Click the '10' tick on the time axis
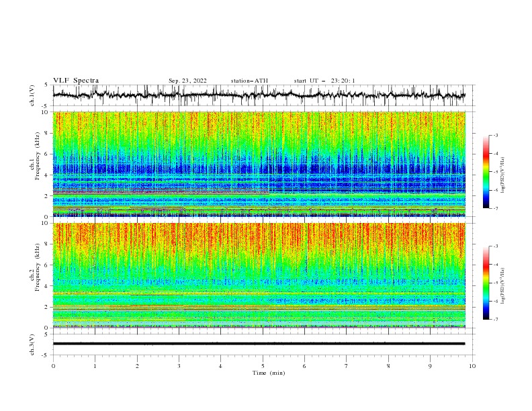Image resolution: width=532 pixels, height=411 pixels. tap(472, 366)
